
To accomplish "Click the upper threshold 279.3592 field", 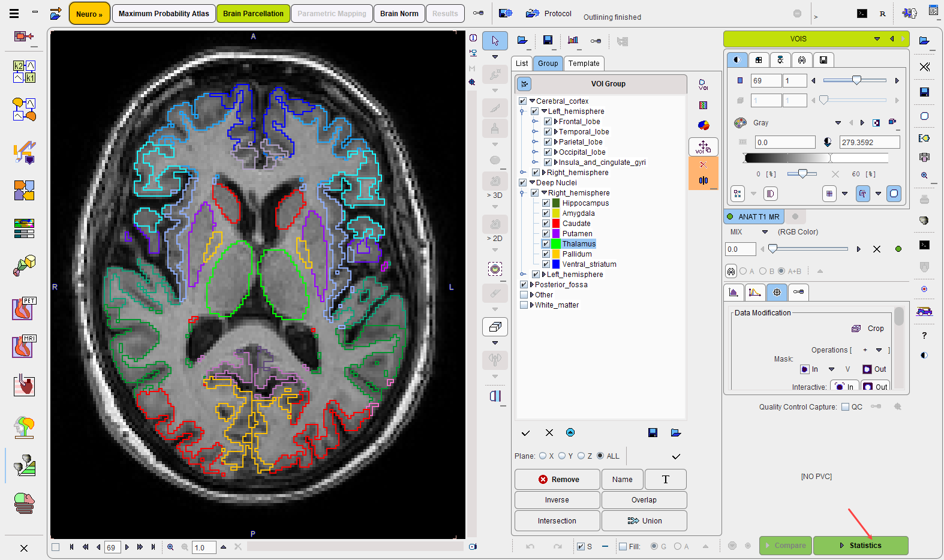I will coord(870,142).
